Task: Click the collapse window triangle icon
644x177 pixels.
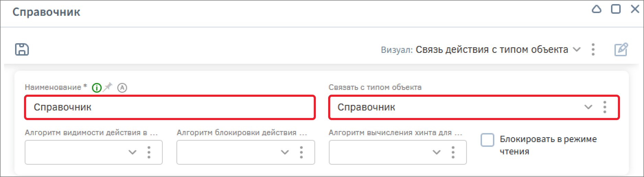Action: pos(597,9)
